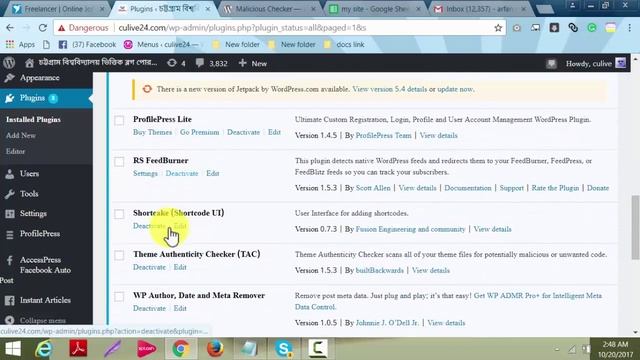Open Documentation link for RS FeedBurner
This screenshot has width=640, height=360.
point(468,188)
